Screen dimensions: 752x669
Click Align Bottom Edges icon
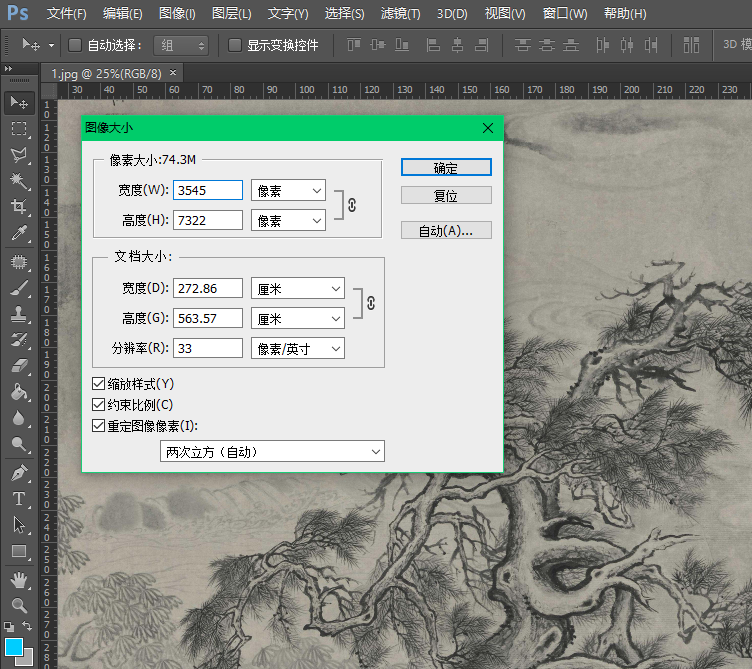[x=402, y=45]
